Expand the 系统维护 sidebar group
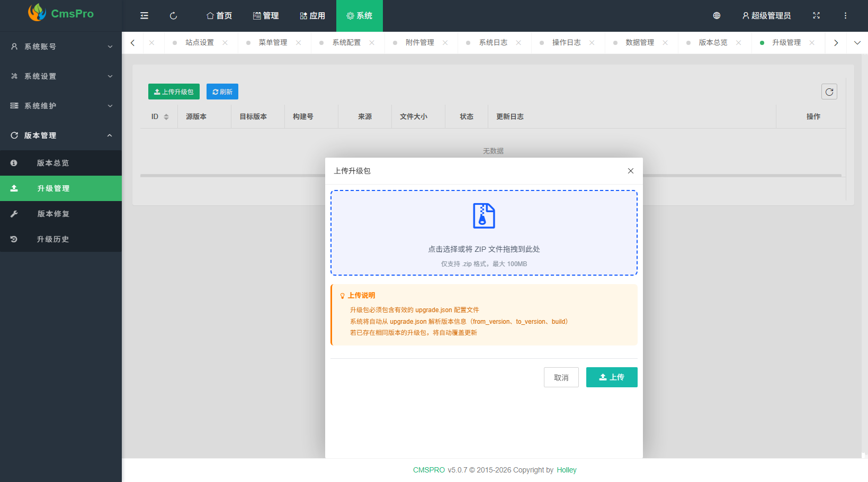This screenshot has height=482, width=868. (x=61, y=106)
